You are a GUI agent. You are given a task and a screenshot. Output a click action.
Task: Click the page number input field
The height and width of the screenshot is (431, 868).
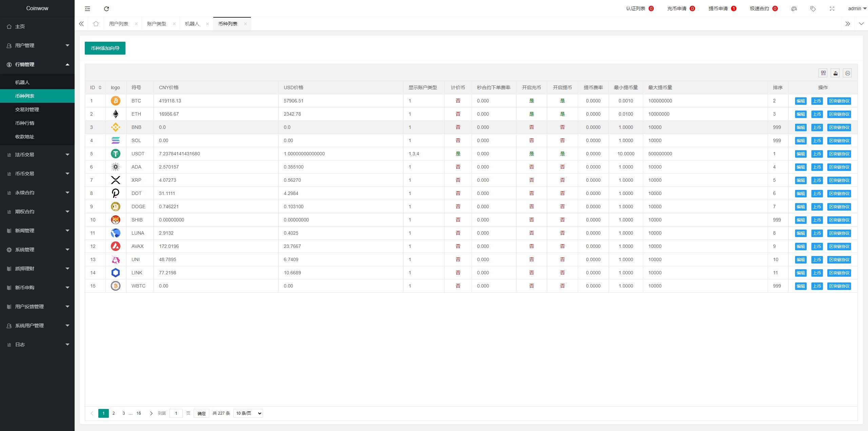176,413
